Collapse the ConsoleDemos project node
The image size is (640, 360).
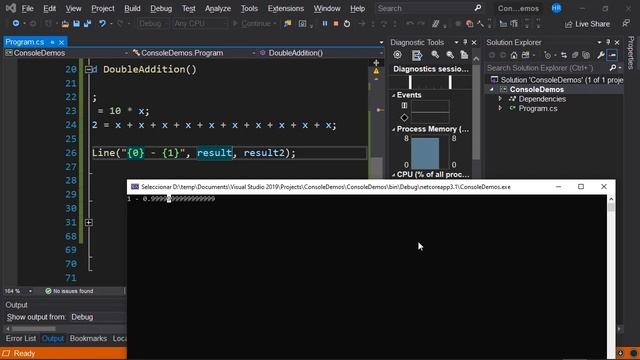point(492,89)
